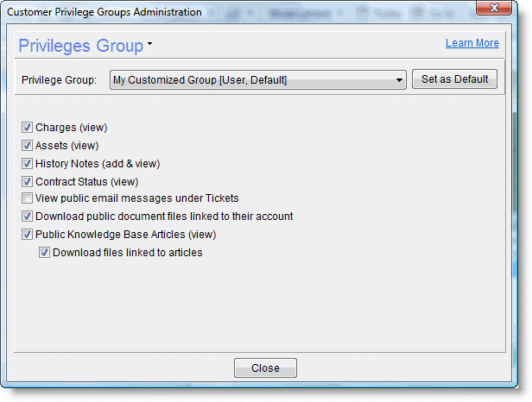The width and height of the screenshot is (532, 402).
Task: Enable View public email messages under Tickets checkbox
Action: click(27, 198)
